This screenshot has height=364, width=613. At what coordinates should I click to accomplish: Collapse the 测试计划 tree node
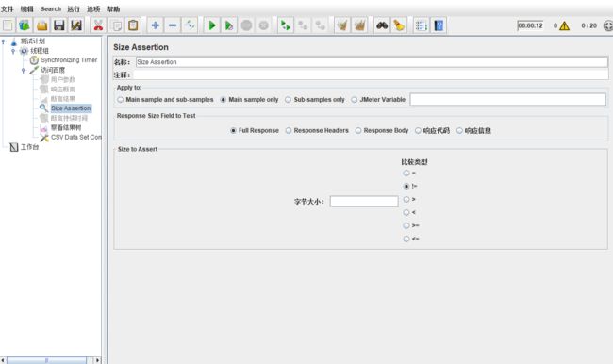click(x=4, y=41)
